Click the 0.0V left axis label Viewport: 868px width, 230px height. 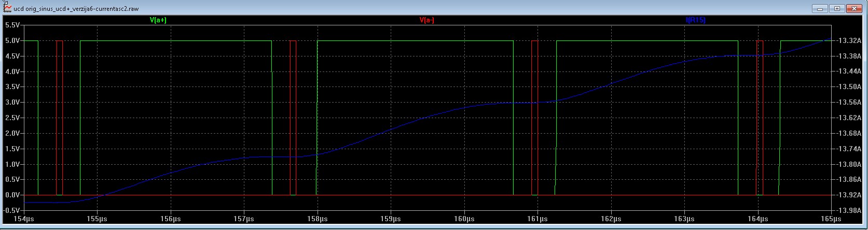[12, 195]
